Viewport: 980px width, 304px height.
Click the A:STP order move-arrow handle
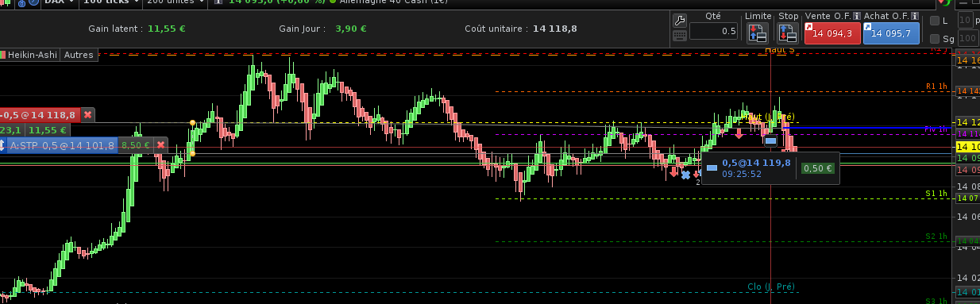(2, 145)
